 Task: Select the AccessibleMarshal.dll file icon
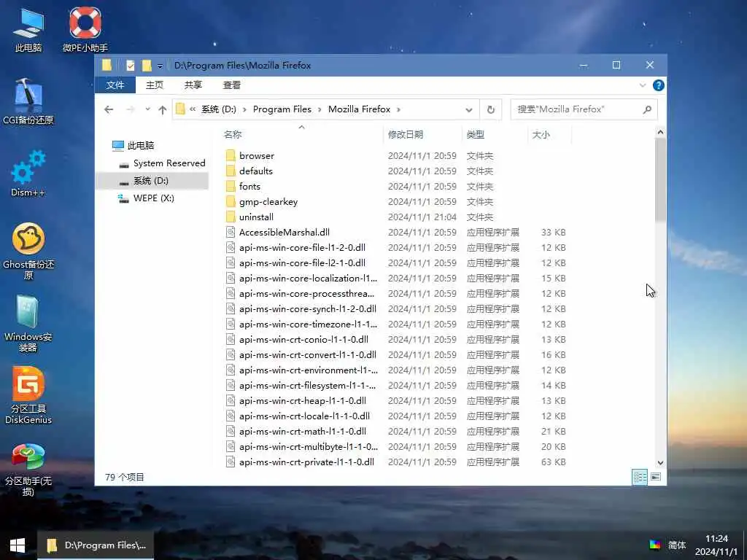tap(231, 233)
